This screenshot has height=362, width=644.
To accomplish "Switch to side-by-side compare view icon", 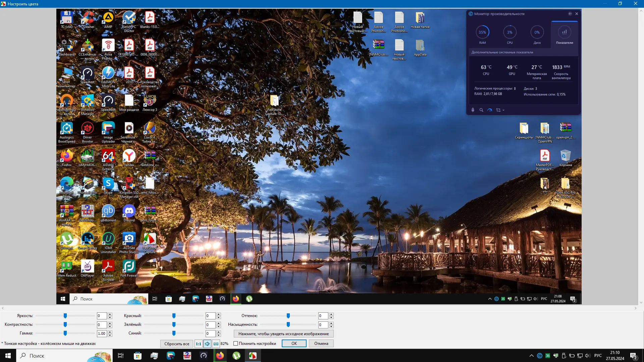I will 216,344.
